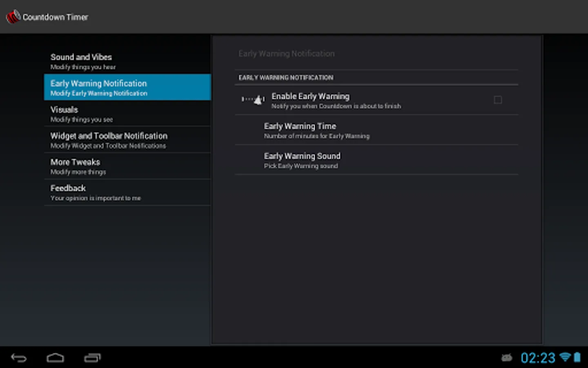Open Widget and Toolbar Notification settings

tap(127, 139)
